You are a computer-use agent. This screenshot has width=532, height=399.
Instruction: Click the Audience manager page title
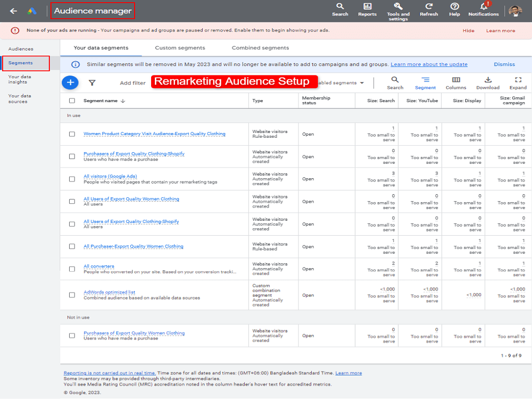point(93,11)
